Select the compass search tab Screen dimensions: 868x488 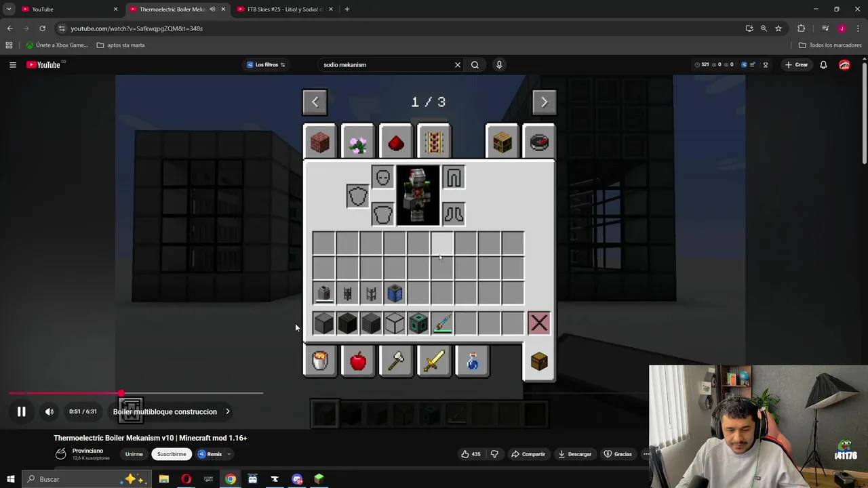(x=539, y=142)
